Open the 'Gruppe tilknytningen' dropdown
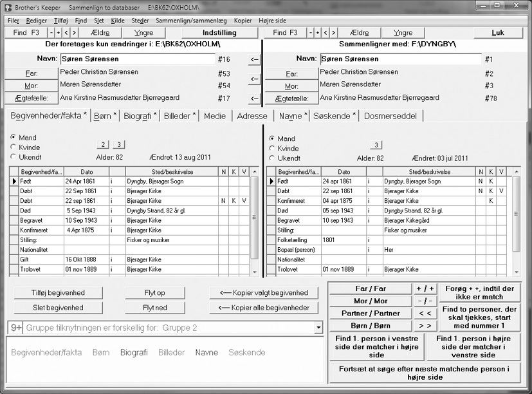 point(318,328)
